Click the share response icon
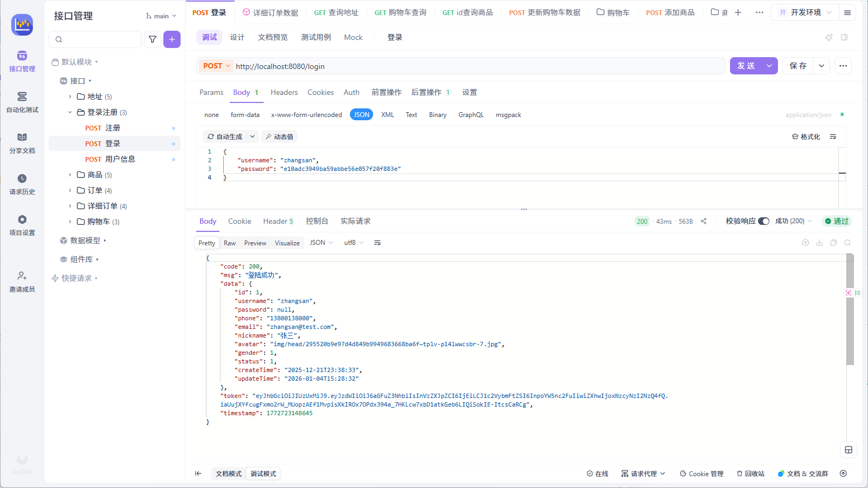 704,221
